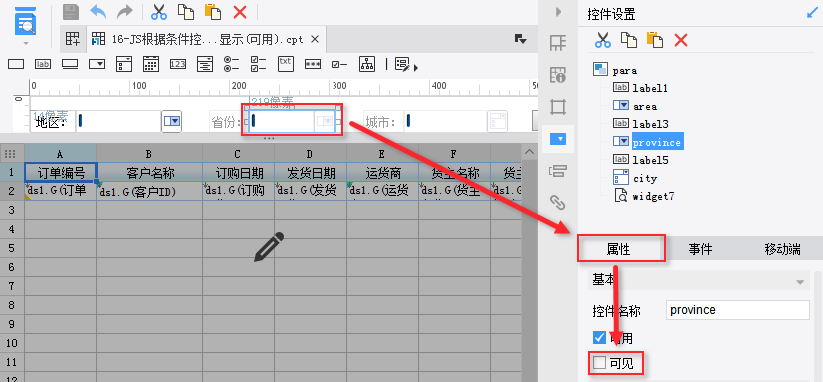This screenshot has height=382, width=823.
Task: Select the label widget icon in widget toolbar
Action: [x=43, y=64]
